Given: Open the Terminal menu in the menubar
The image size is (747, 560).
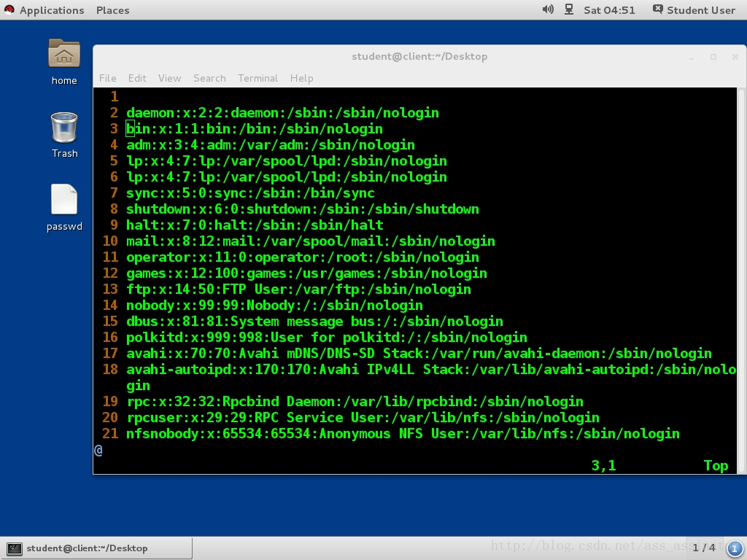Looking at the screenshot, I should pos(258,78).
